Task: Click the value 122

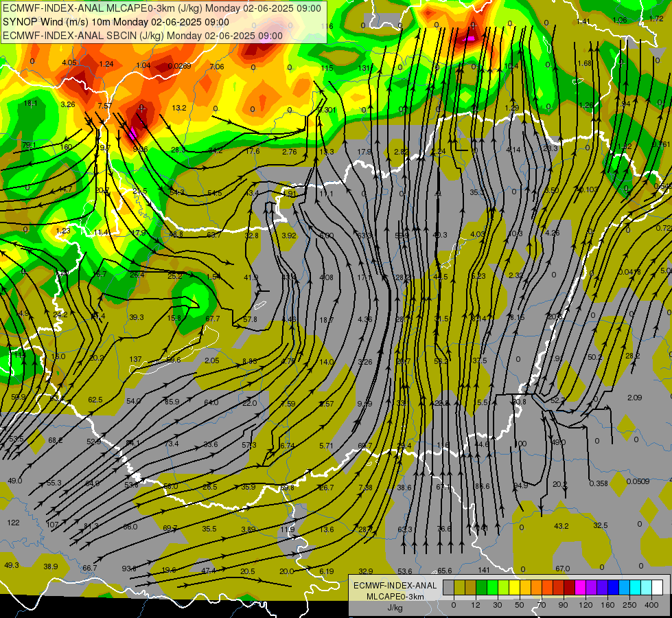Action: [x=13, y=523]
